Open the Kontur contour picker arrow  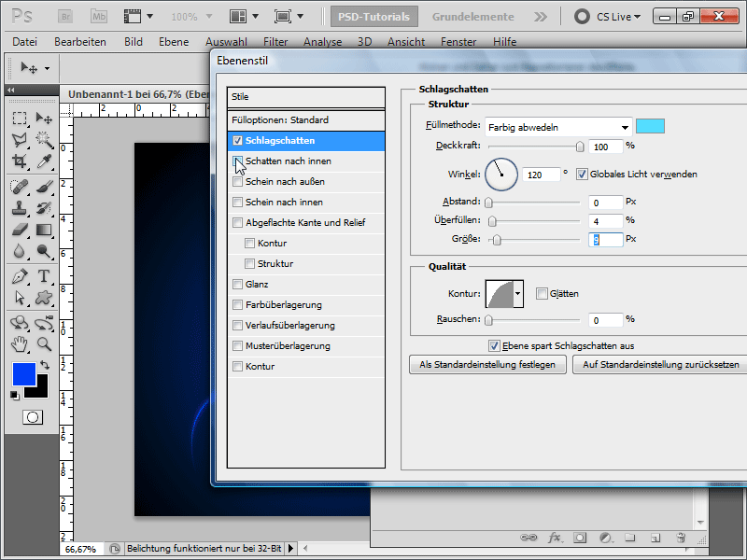click(518, 294)
